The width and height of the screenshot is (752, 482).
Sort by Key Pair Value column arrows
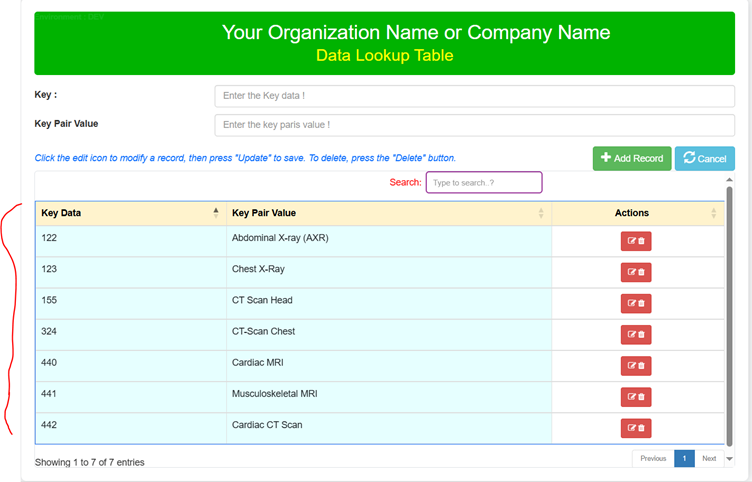541,213
